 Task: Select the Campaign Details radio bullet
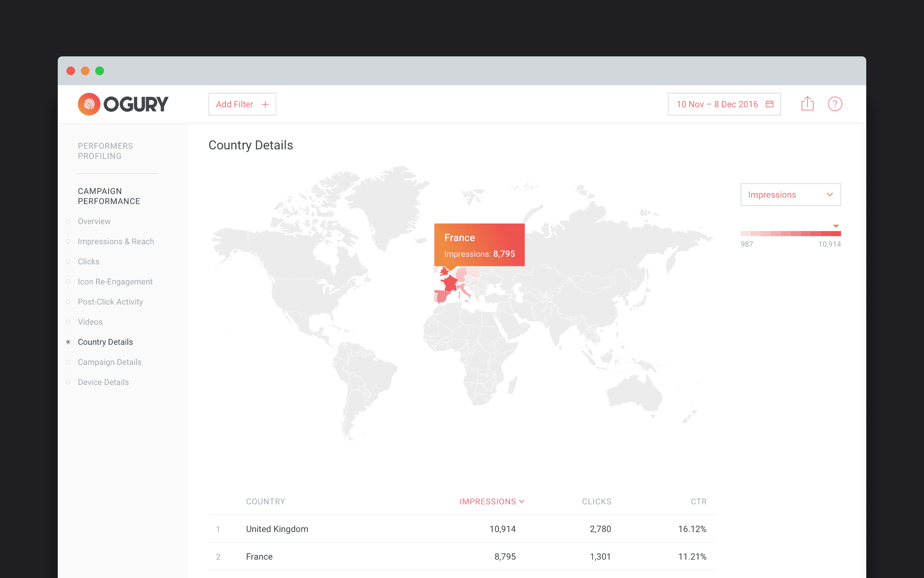[x=68, y=362]
